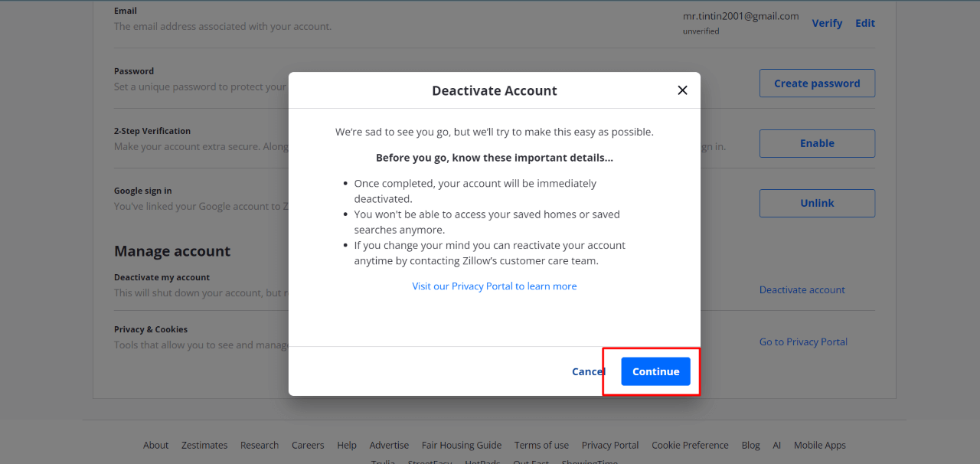
Task: Click Verify next to the email address
Action: [827, 23]
